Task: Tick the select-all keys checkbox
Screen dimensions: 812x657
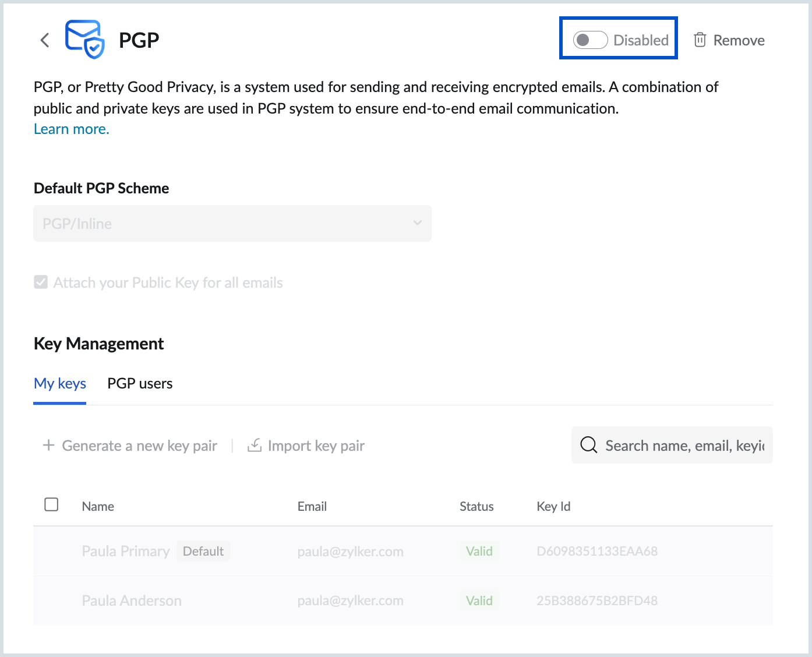Action: pyautogui.click(x=51, y=504)
